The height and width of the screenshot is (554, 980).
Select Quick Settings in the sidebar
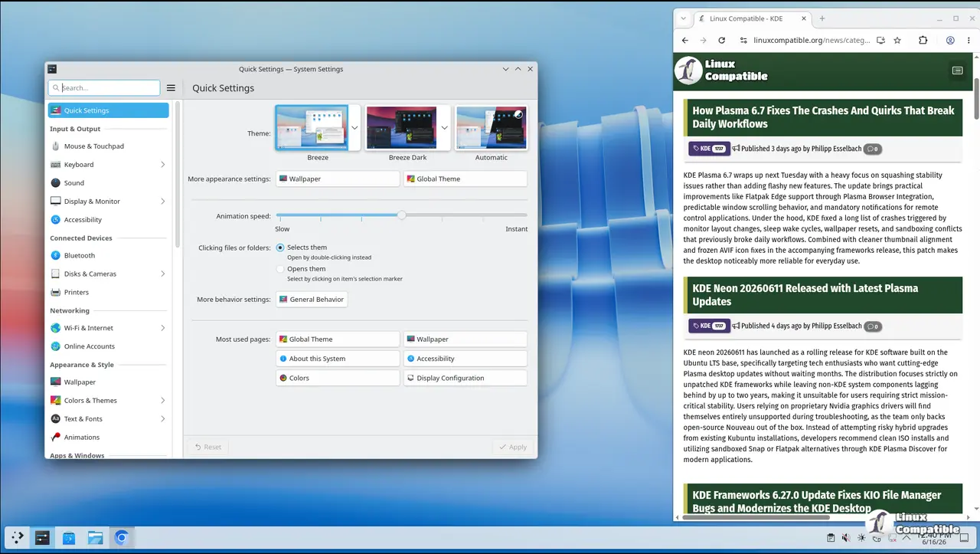(x=108, y=110)
